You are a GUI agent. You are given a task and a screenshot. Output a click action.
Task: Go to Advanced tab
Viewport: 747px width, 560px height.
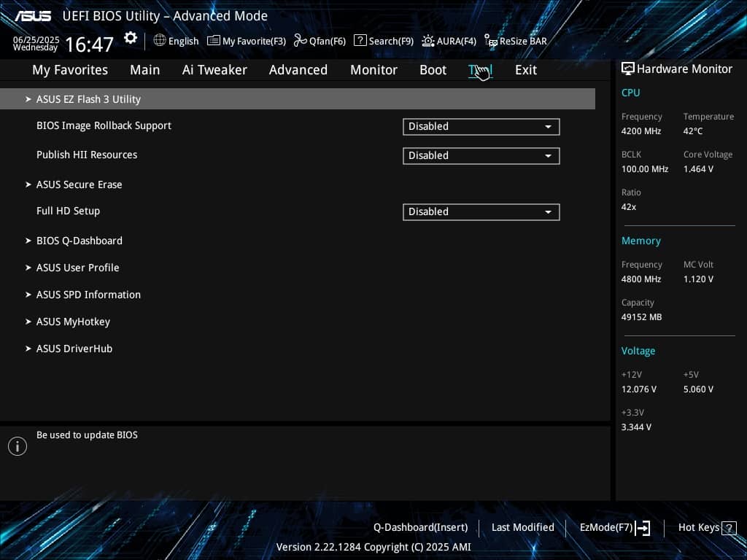[298, 70]
